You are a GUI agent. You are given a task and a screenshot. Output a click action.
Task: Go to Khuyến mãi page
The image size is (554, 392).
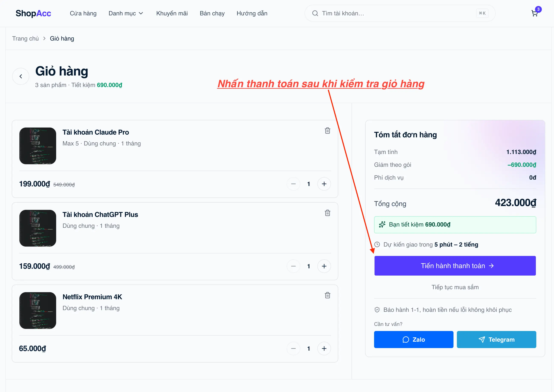(172, 13)
